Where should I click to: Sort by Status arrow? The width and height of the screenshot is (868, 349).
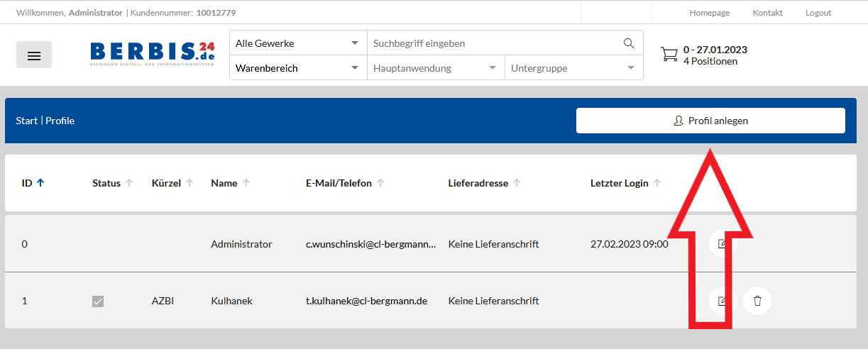point(129,183)
